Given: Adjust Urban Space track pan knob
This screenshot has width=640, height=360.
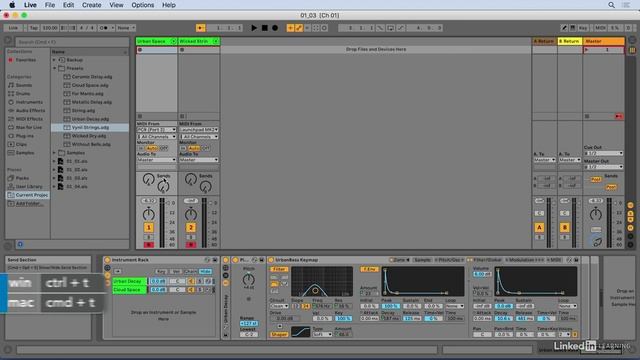Looking at the screenshot, I should coord(149,214).
